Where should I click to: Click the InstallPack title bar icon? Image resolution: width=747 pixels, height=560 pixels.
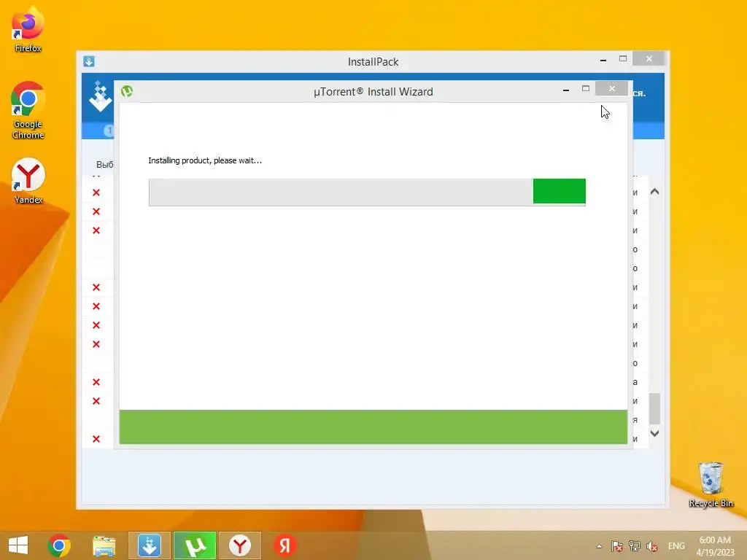coord(89,61)
